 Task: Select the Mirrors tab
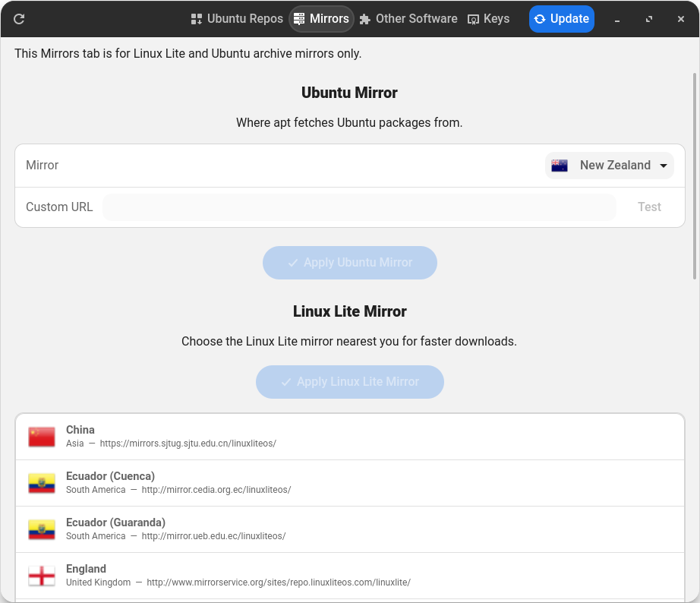click(x=321, y=19)
